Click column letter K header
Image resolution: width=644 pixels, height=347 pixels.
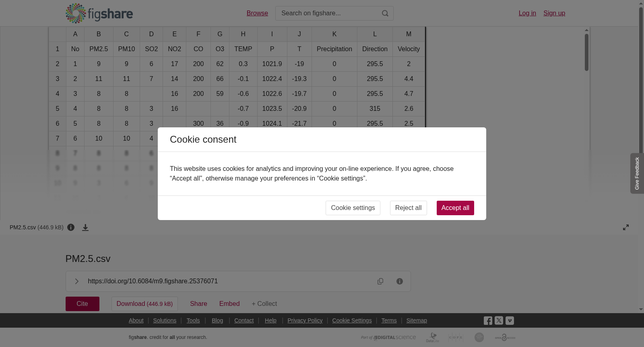(x=334, y=34)
